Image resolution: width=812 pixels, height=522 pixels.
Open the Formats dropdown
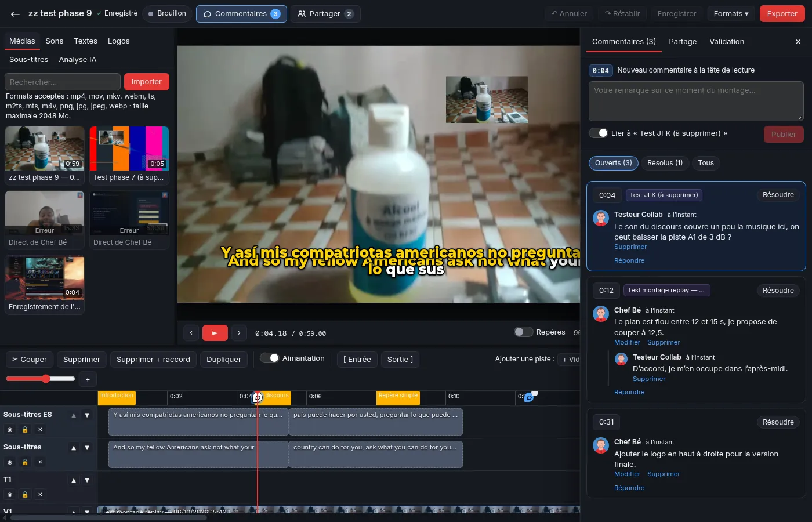731,14
